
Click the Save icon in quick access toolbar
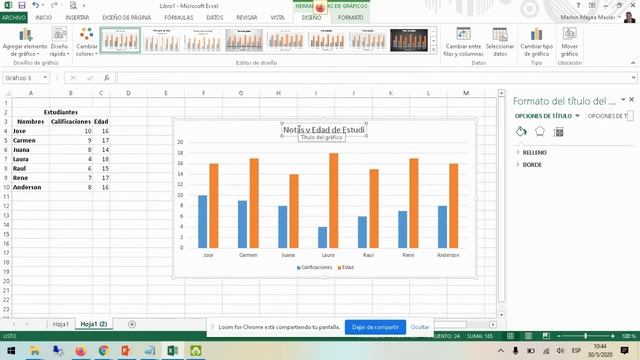22,5
